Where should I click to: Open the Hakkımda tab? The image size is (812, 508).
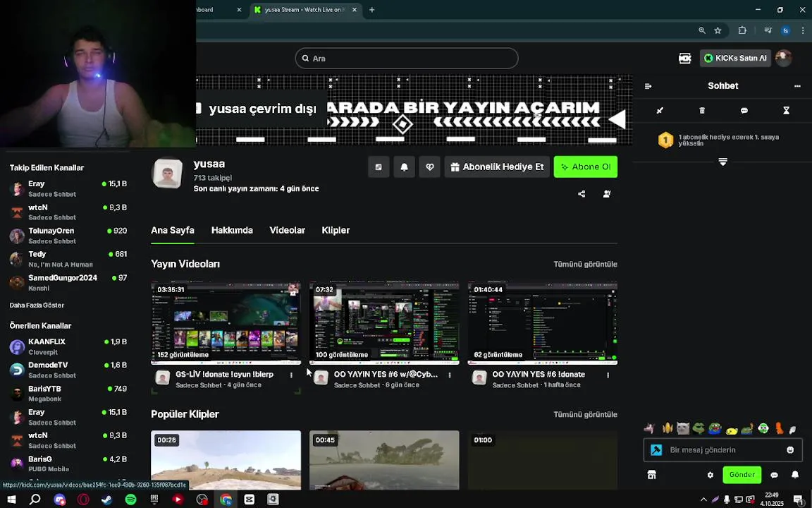tap(232, 230)
